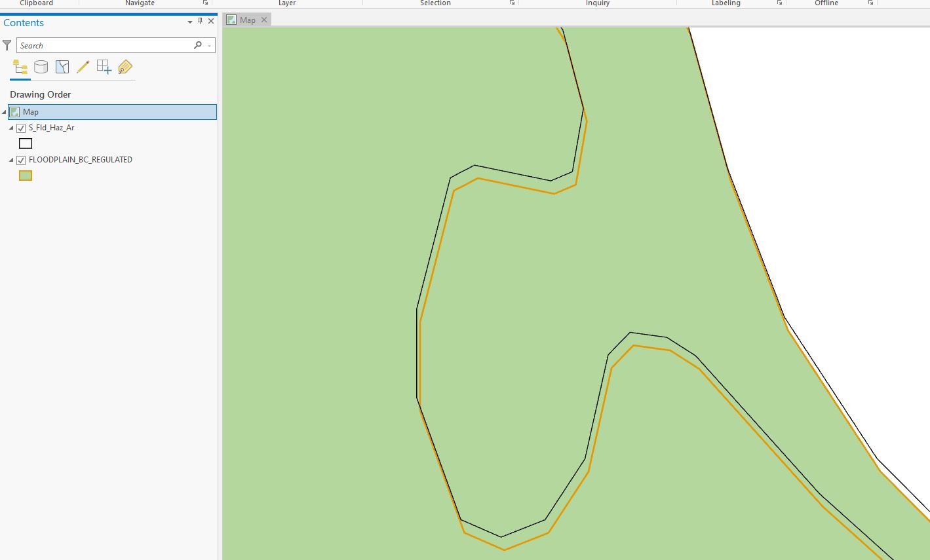Open the Contents pane options dropdown arrow
The width and height of the screenshot is (930, 560).
[x=189, y=21]
